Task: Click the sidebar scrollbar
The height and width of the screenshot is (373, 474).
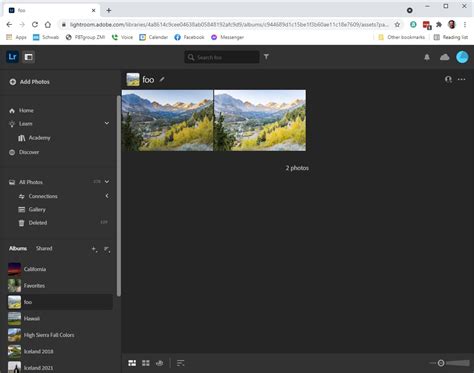Action: pyautogui.click(x=119, y=196)
